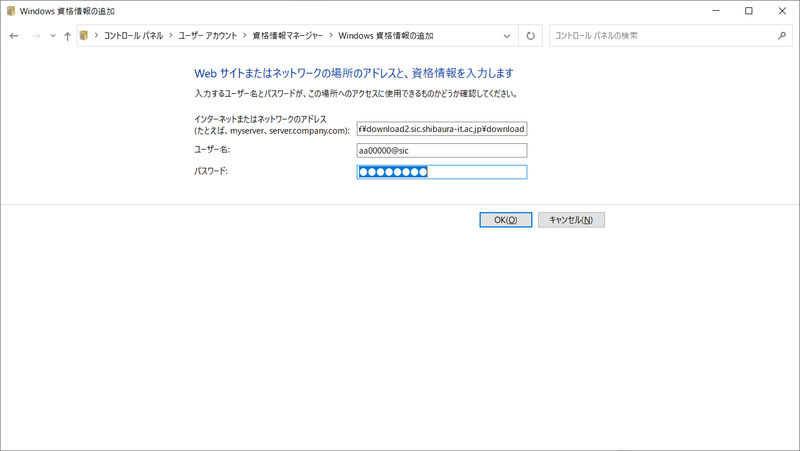The width and height of the screenshot is (800, 451).
Task: Click the label インターネットまたはネットワークのアドレス
Action: coord(260,119)
